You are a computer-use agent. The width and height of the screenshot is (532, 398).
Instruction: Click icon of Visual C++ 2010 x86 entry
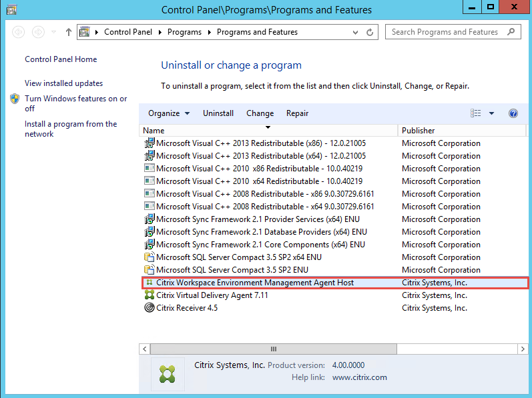coord(150,169)
